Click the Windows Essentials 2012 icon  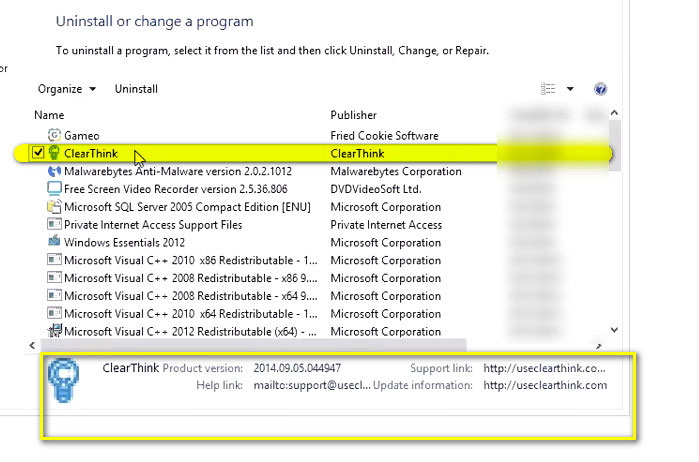coord(54,242)
